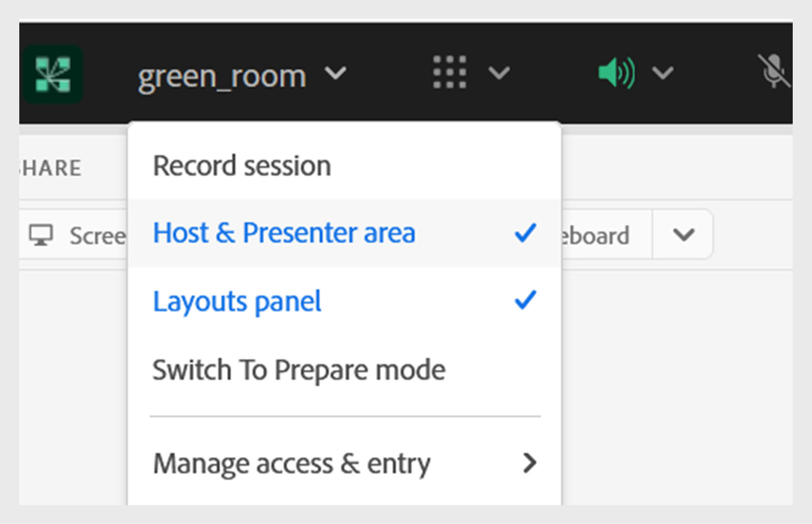
Task: Click the green speaker audio icon
Action: pyautogui.click(x=616, y=73)
